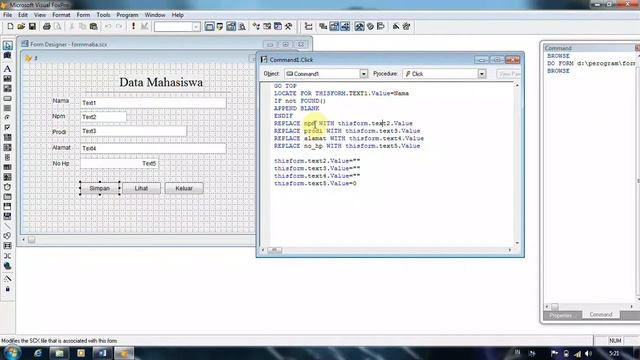Select the Option Group control tool
Image resolution: width=640 pixels, height=360 pixels.
click(7, 118)
